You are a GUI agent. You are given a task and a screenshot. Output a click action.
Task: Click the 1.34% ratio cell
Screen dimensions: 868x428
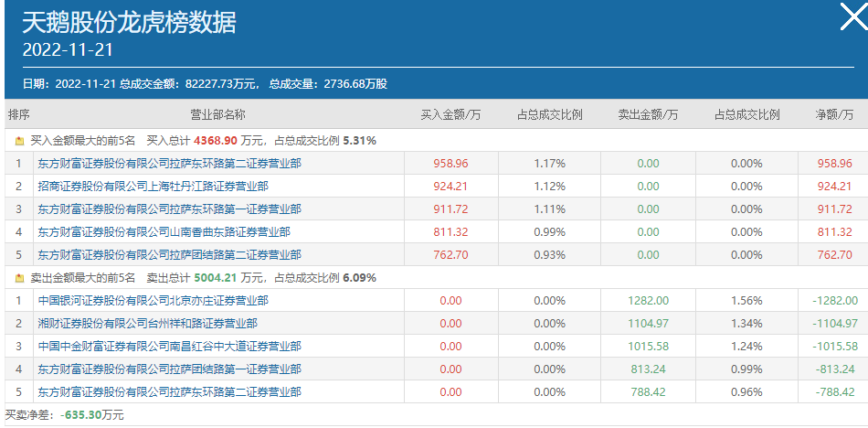(x=746, y=323)
